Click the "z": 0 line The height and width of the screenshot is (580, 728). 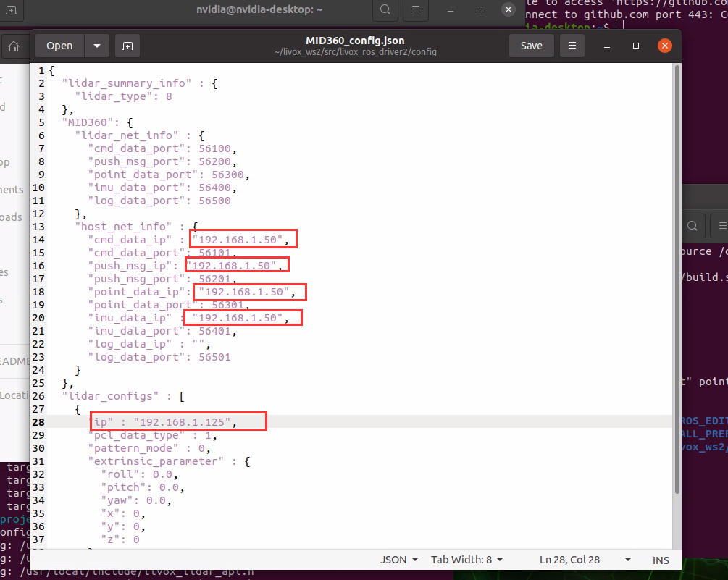point(120,539)
